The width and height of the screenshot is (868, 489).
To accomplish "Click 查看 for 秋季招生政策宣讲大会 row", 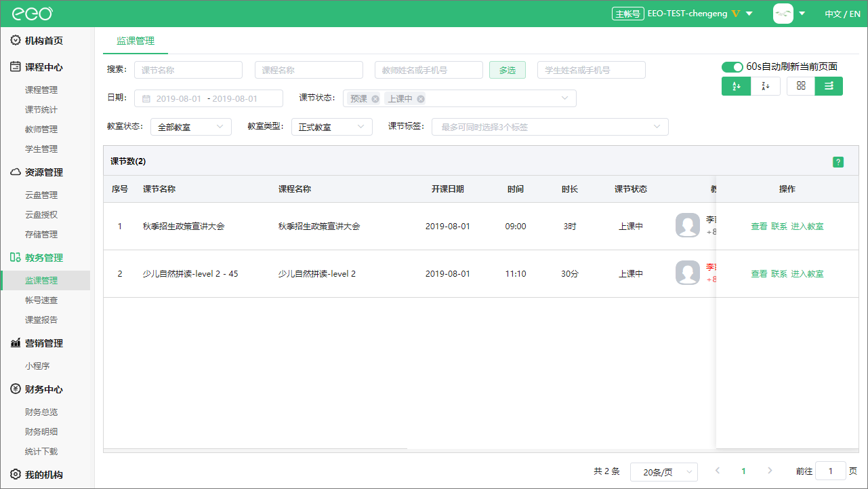I will click(759, 227).
